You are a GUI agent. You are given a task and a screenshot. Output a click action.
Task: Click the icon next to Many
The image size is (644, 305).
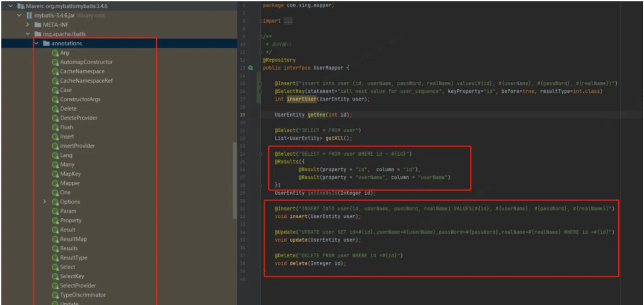click(55, 164)
